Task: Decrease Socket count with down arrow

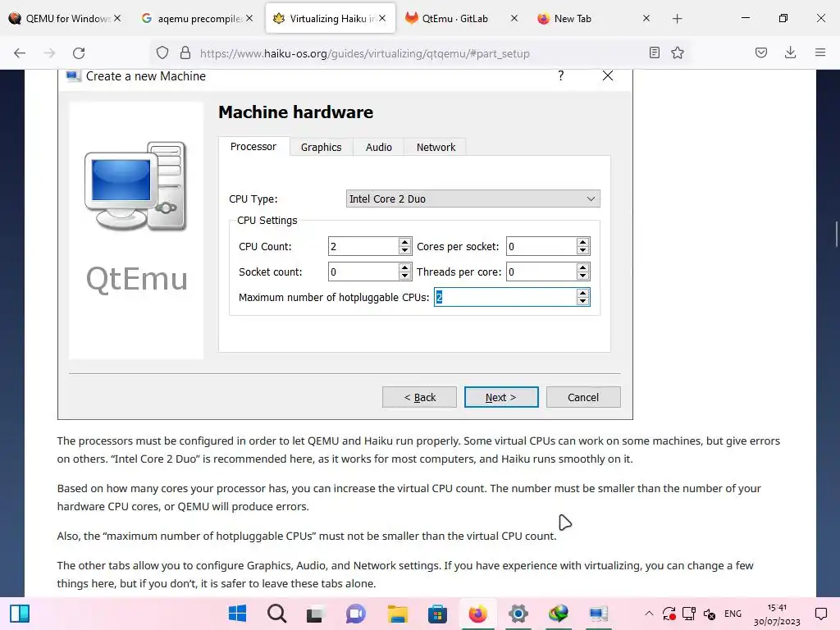Action: [x=405, y=276]
